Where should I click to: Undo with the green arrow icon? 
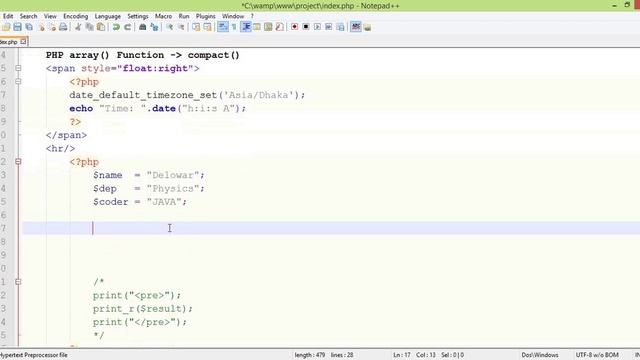coord(116,27)
